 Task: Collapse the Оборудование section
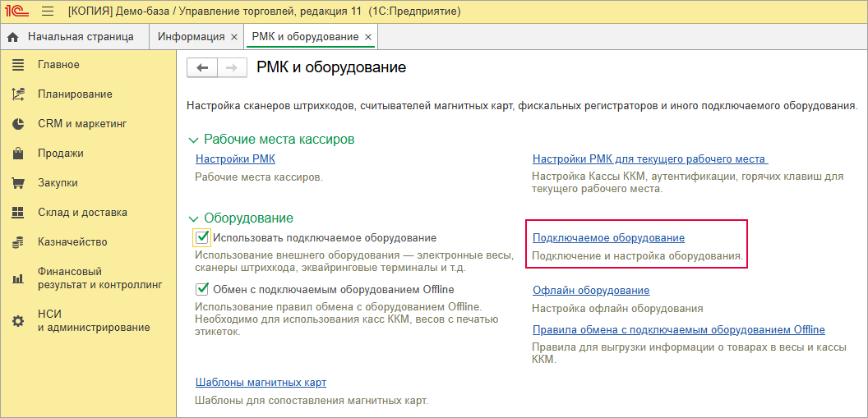[x=192, y=218]
